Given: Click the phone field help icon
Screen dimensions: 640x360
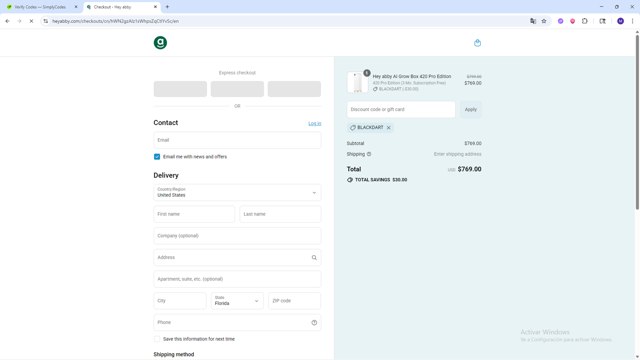Looking at the screenshot, I should [314, 322].
